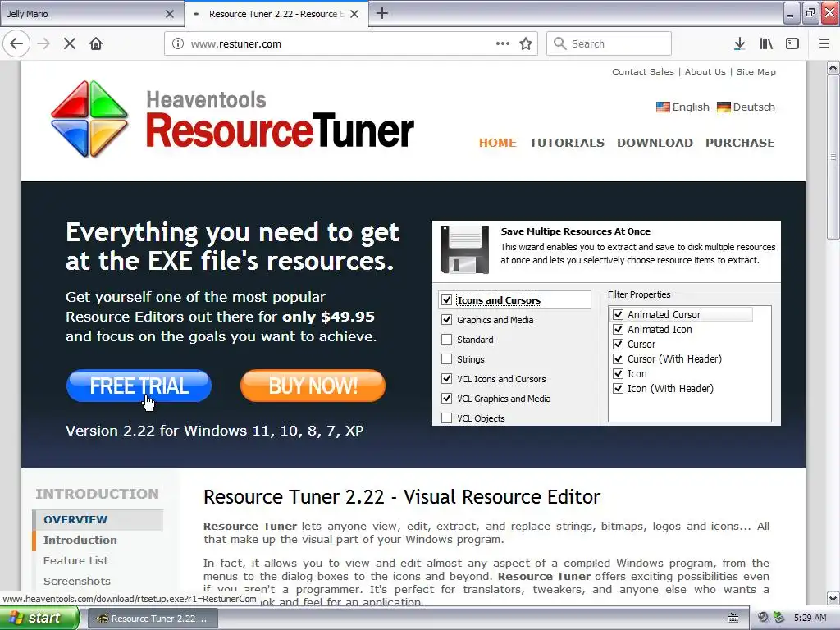Open Introduction in the sidebar
The width and height of the screenshot is (840, 630).
(x=80, y=540)
